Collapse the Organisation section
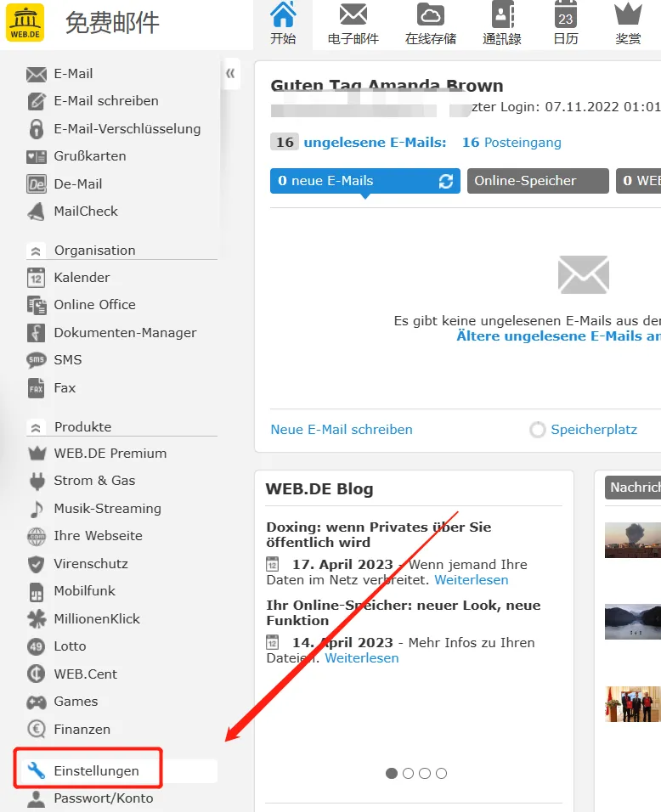The height and width of the screenshot is (812, 661). point(35,251)
